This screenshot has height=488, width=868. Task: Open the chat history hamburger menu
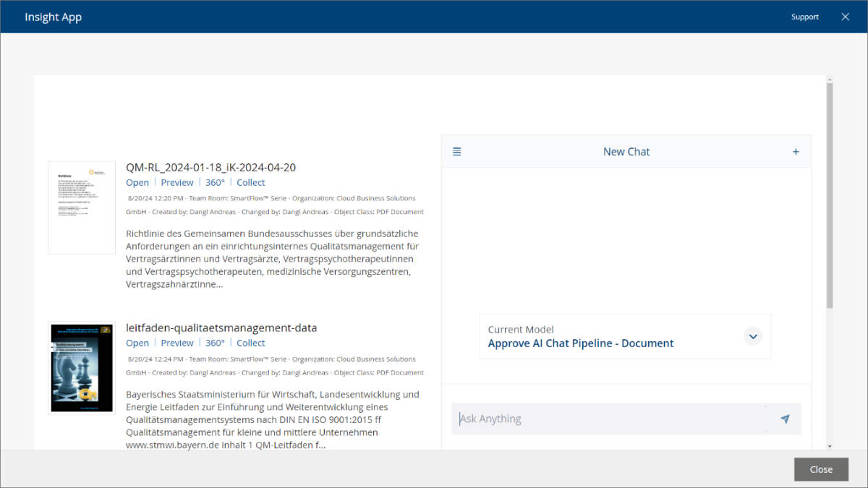456,152
